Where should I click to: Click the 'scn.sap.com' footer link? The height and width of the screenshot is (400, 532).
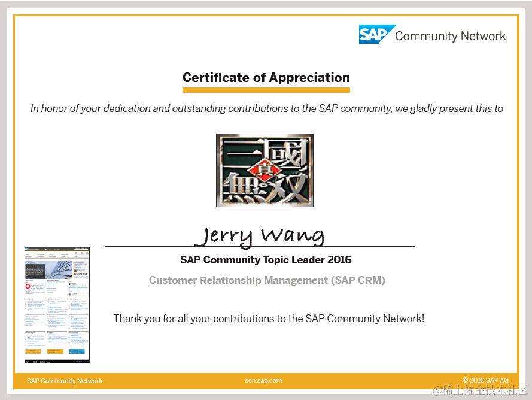[x=264, y=381]
